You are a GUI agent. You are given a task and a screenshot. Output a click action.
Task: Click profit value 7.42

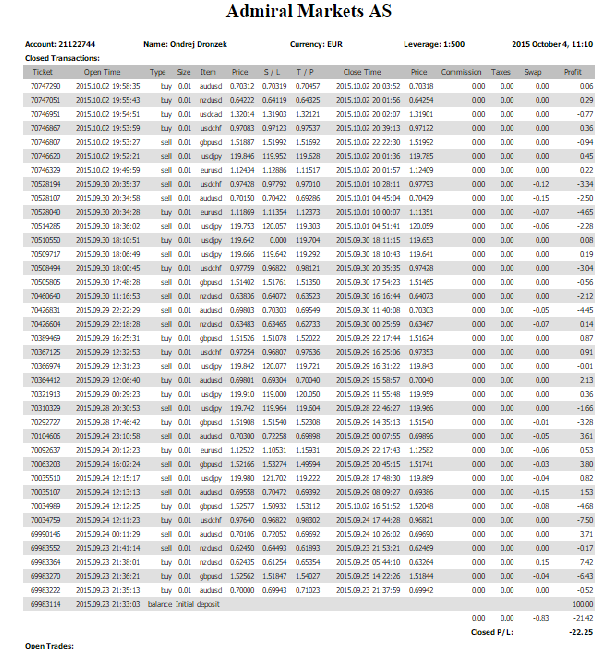[x=587, y=562]
